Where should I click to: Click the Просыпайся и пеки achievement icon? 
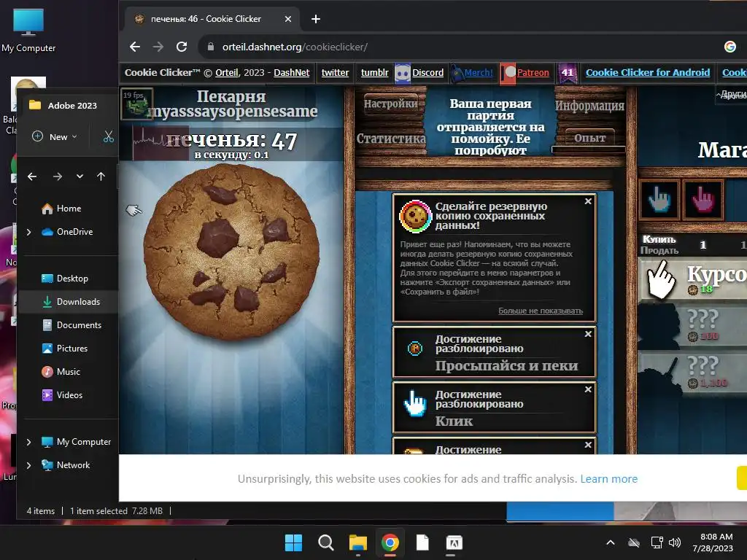tap(415, 349)
